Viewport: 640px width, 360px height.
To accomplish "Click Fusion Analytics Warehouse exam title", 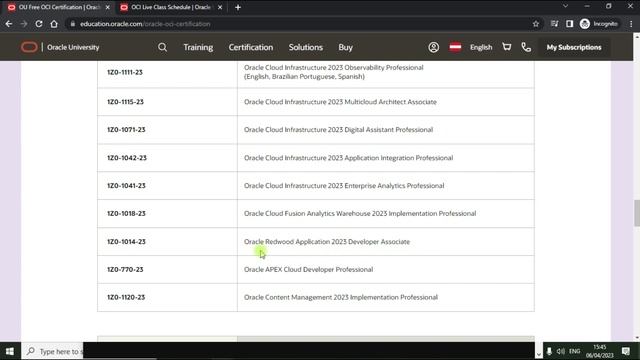I will coord(360,213).
